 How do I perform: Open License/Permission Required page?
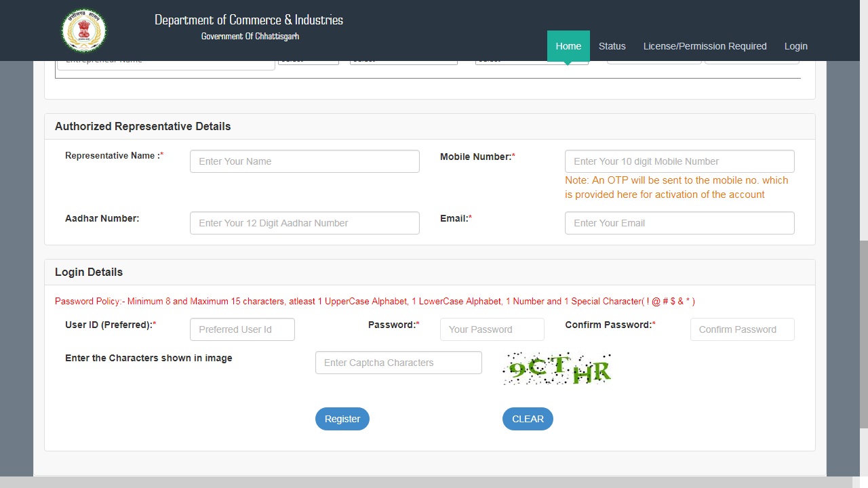pyautogui.click(x=705, y=46)
